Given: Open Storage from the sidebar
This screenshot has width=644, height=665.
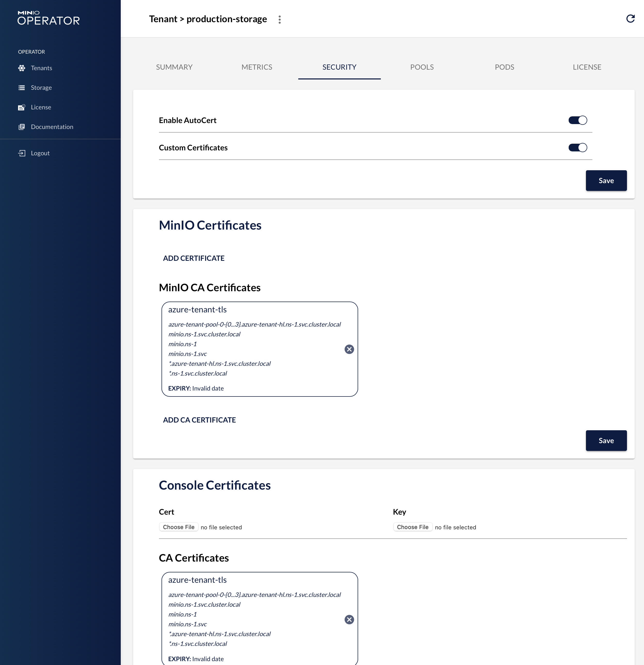Looking at the screenshot, I should pyautogui.click(x=41, y=87).
